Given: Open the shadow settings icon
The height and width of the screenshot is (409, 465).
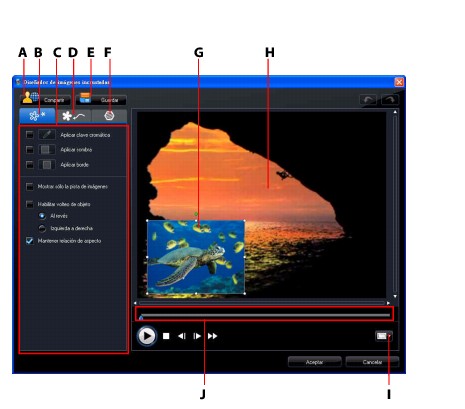Looking at the screenshot, I should point(47,149).
